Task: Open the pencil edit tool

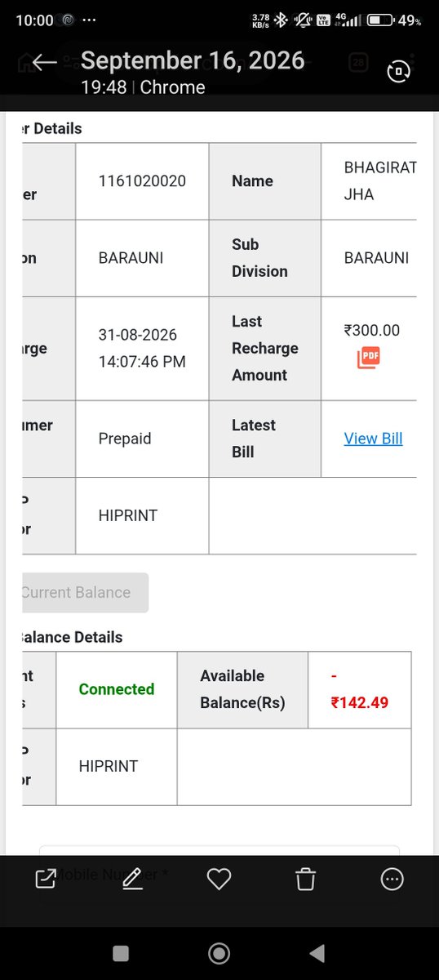Action: point(132,879)
